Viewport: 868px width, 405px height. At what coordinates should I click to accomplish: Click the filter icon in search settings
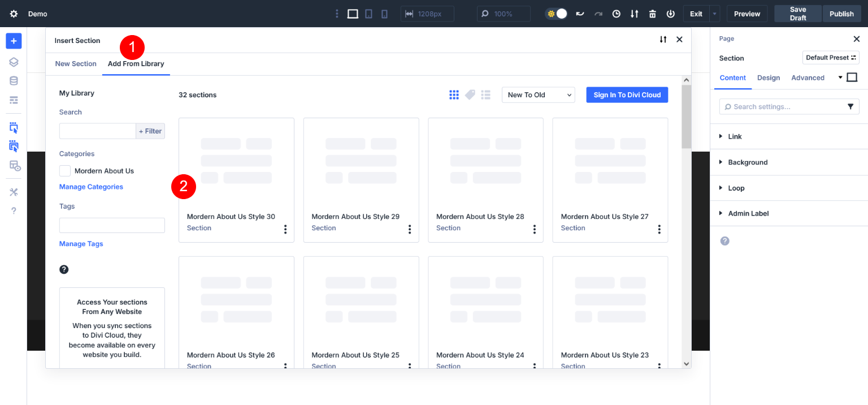850,106
